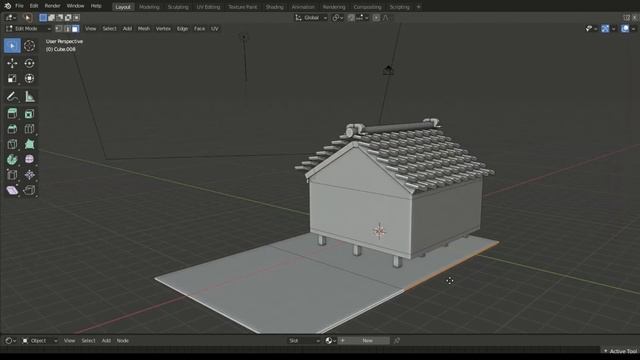640x360 pixels.
Task: Choose the Knife tool
Action: pyautogui.click(x=12, y=144)
